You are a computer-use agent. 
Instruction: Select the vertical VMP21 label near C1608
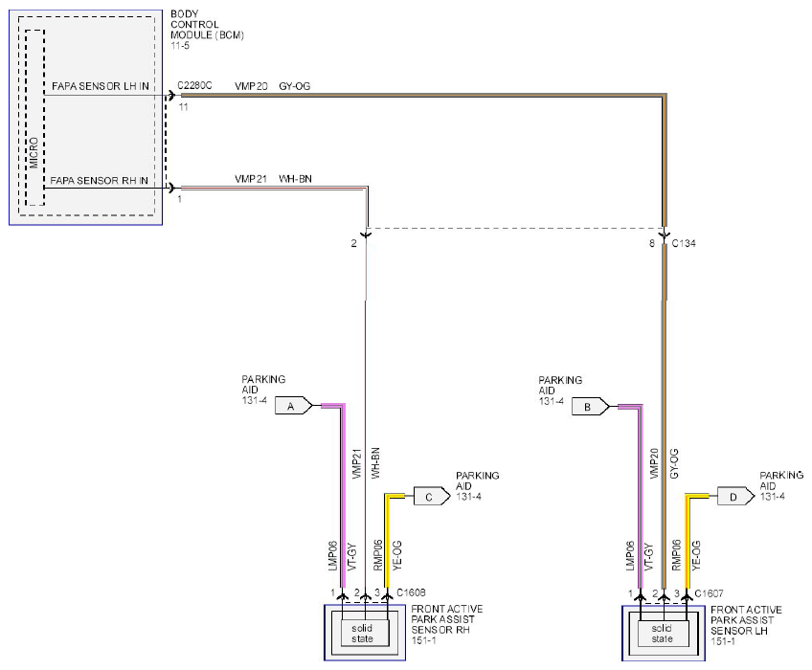(356, 464)
